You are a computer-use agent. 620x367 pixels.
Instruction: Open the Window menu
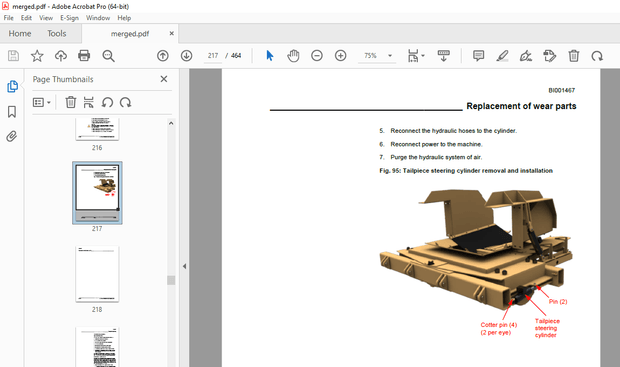(98, 18)
